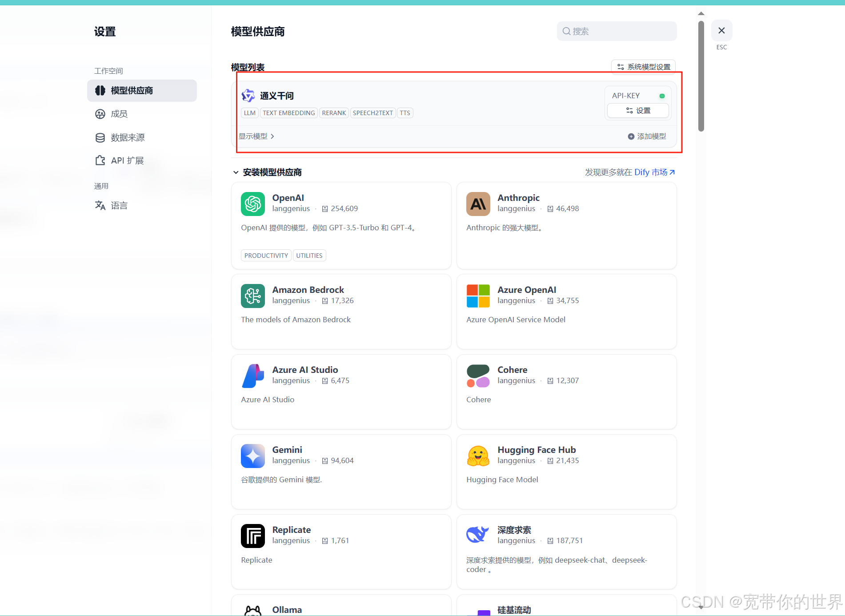Open 数据来源 data source section
Viewport: 845px width, 616px height.
click(x=127, y=138)
